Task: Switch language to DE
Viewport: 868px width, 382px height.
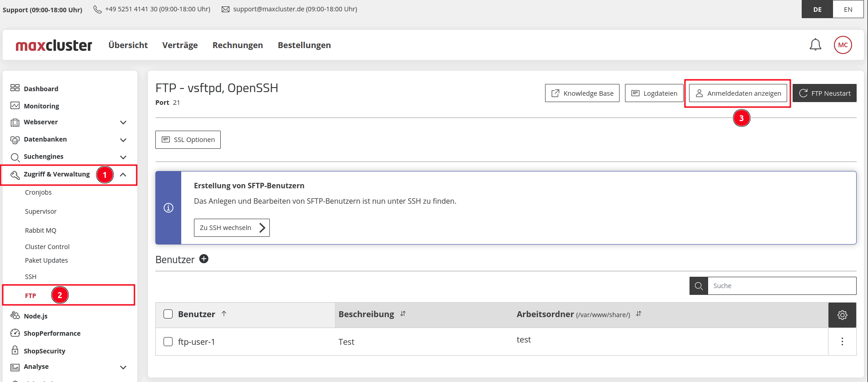Action: pyautogui.click(x=817, y=9)
